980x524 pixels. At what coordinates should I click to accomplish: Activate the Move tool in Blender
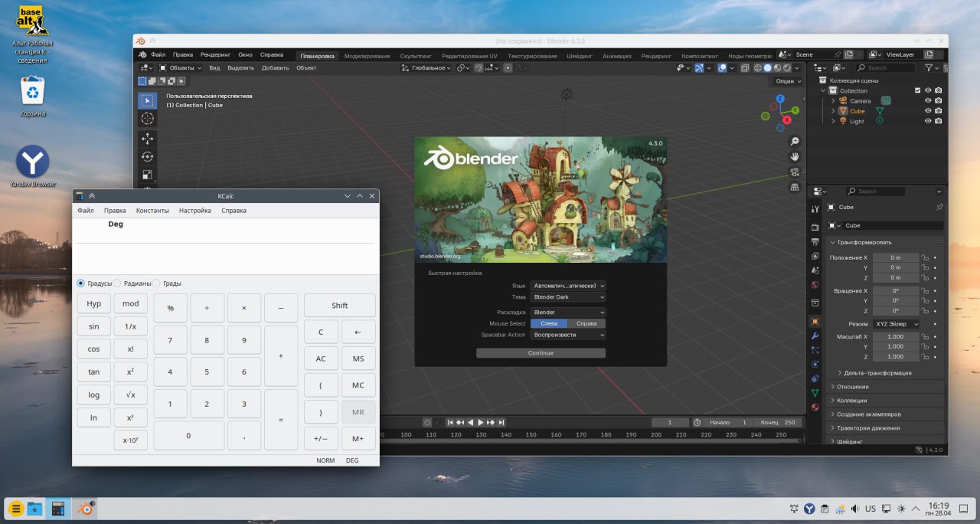point(147,139)
